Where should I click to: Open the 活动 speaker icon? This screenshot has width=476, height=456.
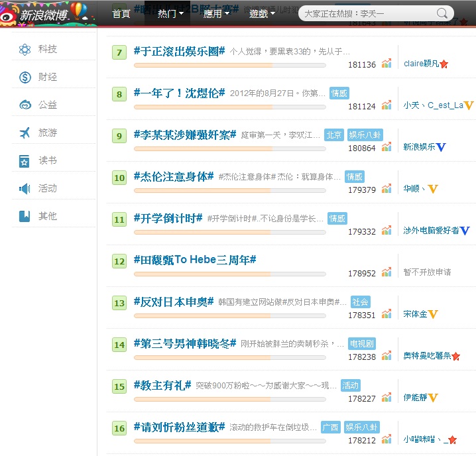[x=25, y=188]
